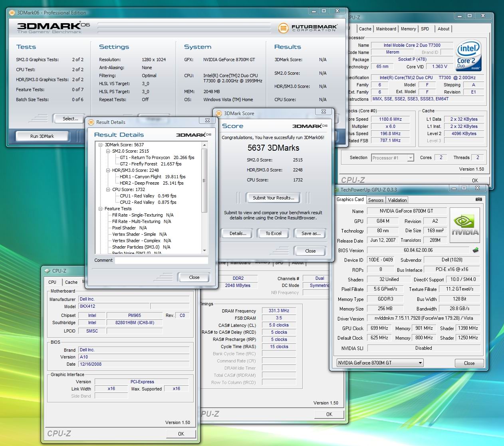Click the BIOS save chip icon in GPU-Z
Image resolution: width=504 pixels, height=446 pixels.
click(x=475, y=250)
